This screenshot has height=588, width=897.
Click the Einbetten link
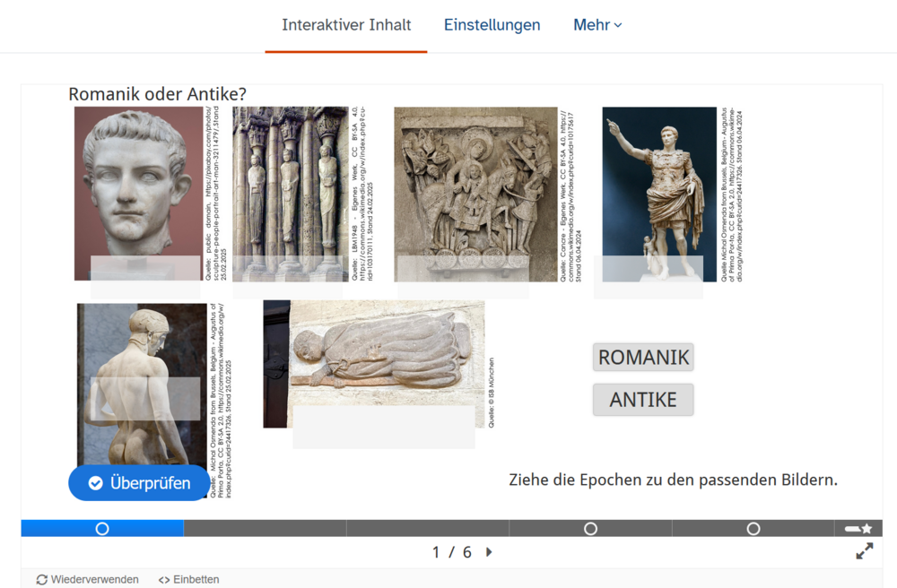click(x=188, y=579)
